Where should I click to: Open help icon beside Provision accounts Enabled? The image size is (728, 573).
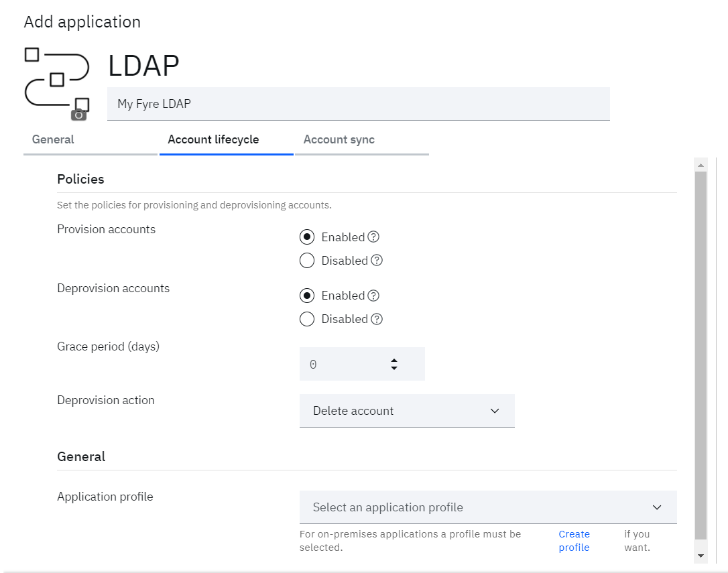[x=373, y=237]
